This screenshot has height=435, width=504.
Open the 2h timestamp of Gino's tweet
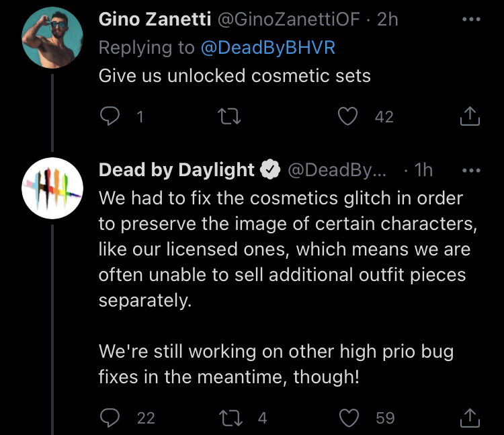click(x=387, y=19)
